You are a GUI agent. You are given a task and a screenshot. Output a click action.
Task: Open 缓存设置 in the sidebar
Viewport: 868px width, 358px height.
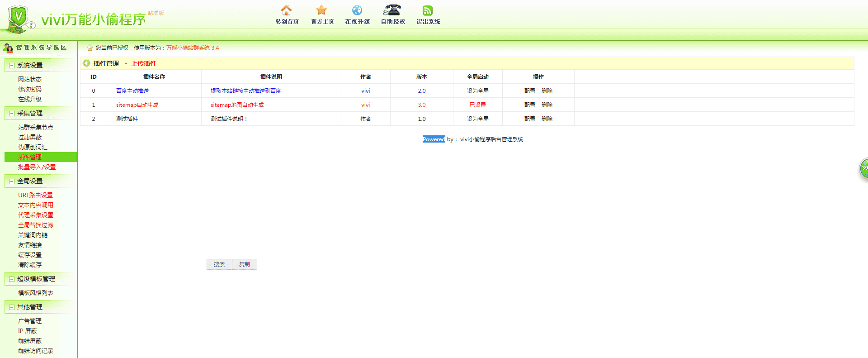[30, 255]
